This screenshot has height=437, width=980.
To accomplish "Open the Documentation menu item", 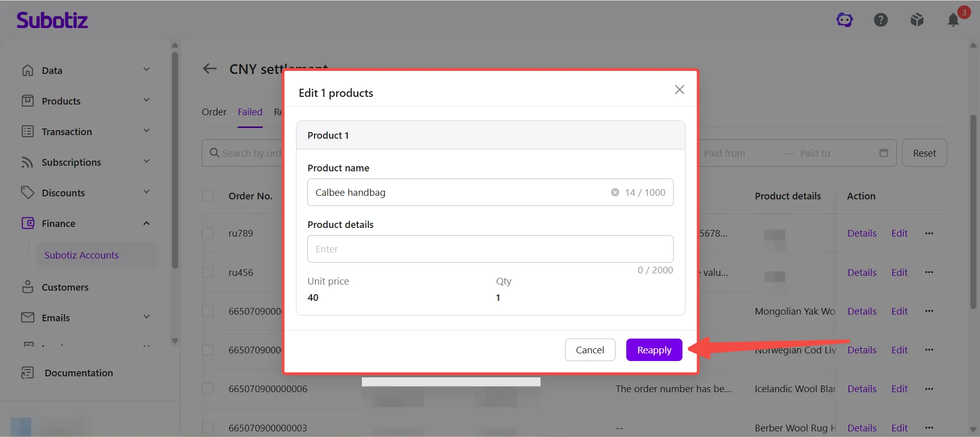I will (x=79, y=373).
